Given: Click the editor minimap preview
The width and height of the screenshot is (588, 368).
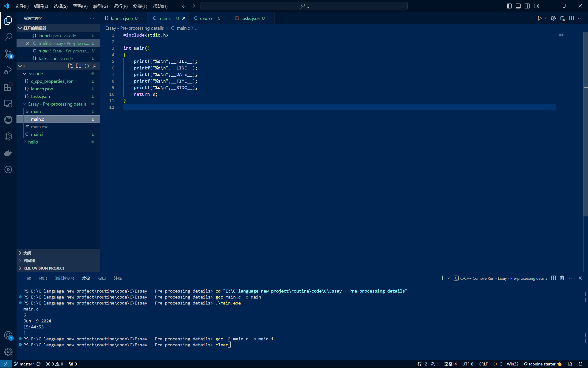Looking at the screenshot, I should (561, 34).
